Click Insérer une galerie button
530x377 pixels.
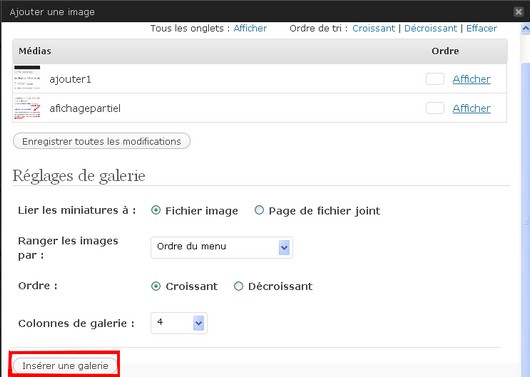pos(65,366)
